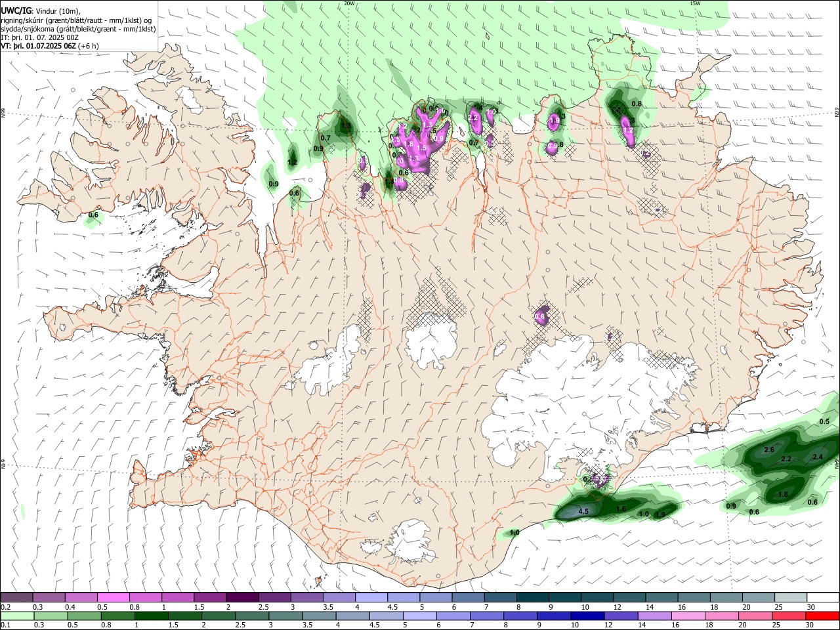Image resolution: width=840 pixels, height=630 pixels.
Task: Click the black 2.2 value between 2.6 and 2.4
Action: pyautogui.click(x=786, y=459)
